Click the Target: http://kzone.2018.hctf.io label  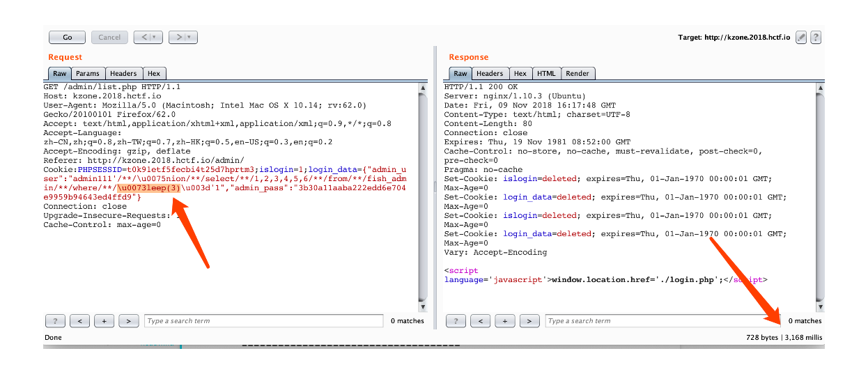[734, 38]
